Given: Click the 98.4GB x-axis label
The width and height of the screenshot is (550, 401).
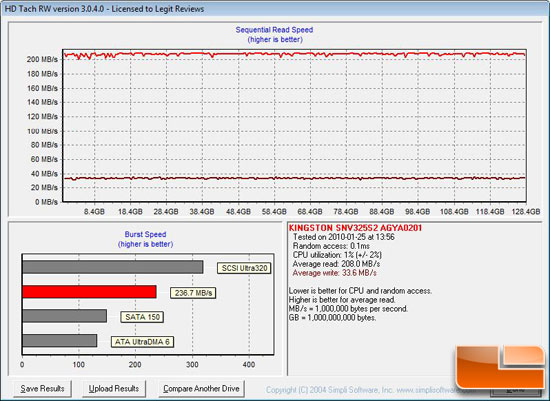Looking at the screenshot, I should [417, 212].
